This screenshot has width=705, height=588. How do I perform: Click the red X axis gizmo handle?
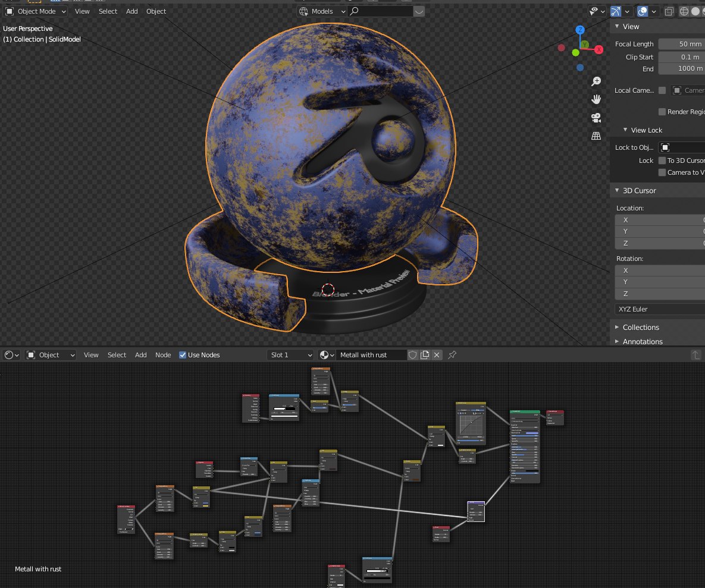point(599,49)
